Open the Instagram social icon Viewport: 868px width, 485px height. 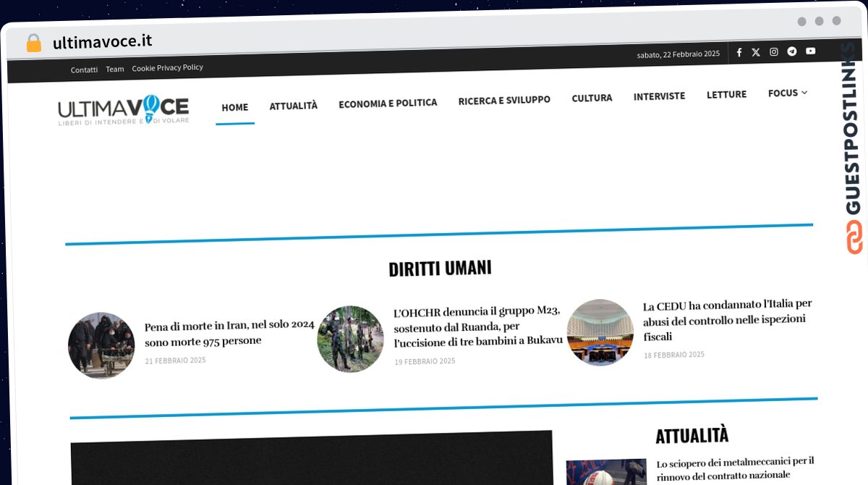pyautogui.click(x=774, y=52)
